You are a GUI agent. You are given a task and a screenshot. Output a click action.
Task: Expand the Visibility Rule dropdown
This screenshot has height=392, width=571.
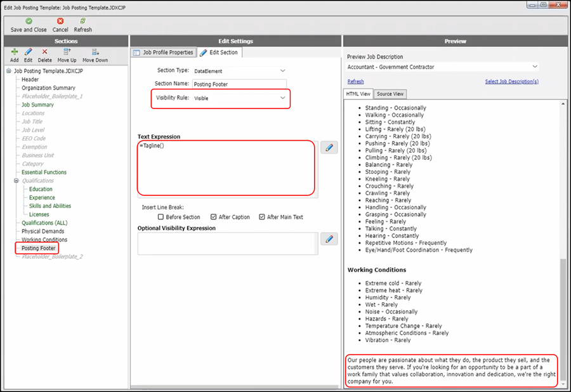click(x=283, y=98)
